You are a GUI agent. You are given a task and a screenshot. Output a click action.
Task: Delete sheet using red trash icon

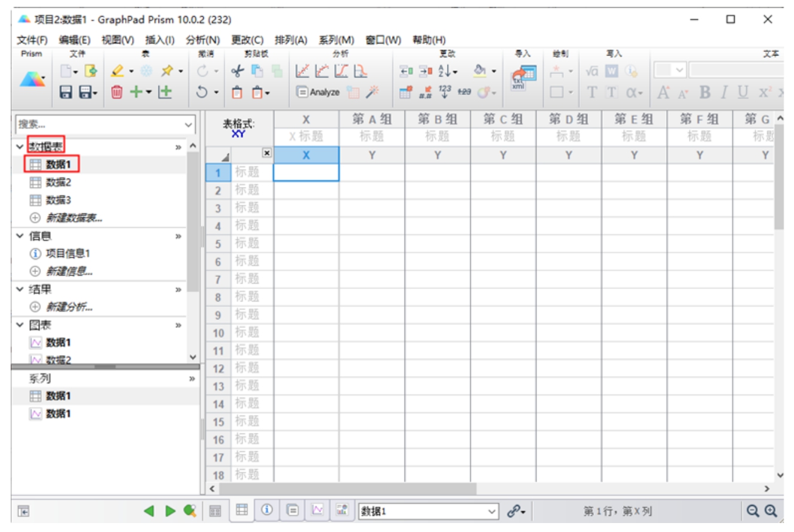click(x=118, y=92)
